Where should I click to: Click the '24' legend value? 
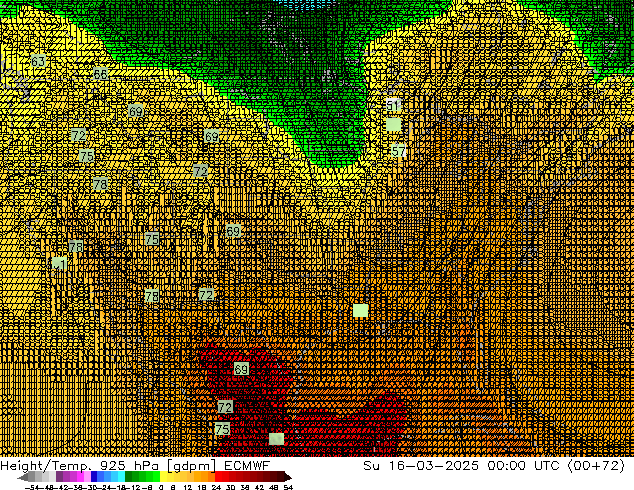tap(216, 487)
